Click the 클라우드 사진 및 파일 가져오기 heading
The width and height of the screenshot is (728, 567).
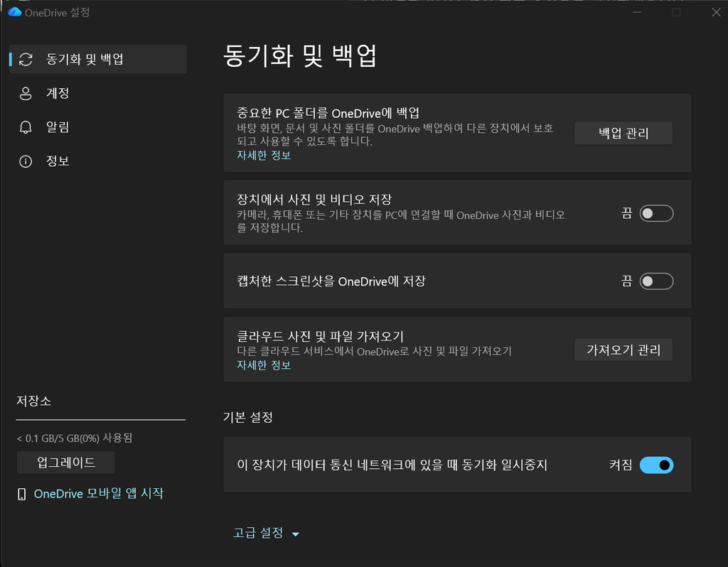point(321,336)
